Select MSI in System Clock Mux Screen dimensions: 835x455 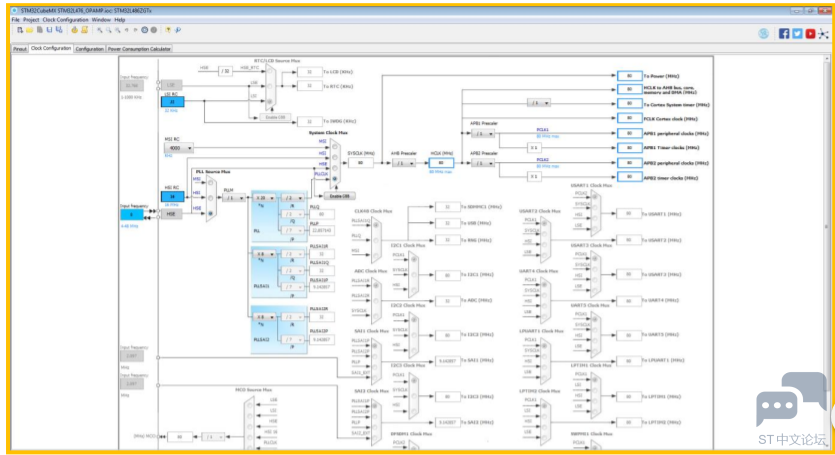[x=335, y=147]
